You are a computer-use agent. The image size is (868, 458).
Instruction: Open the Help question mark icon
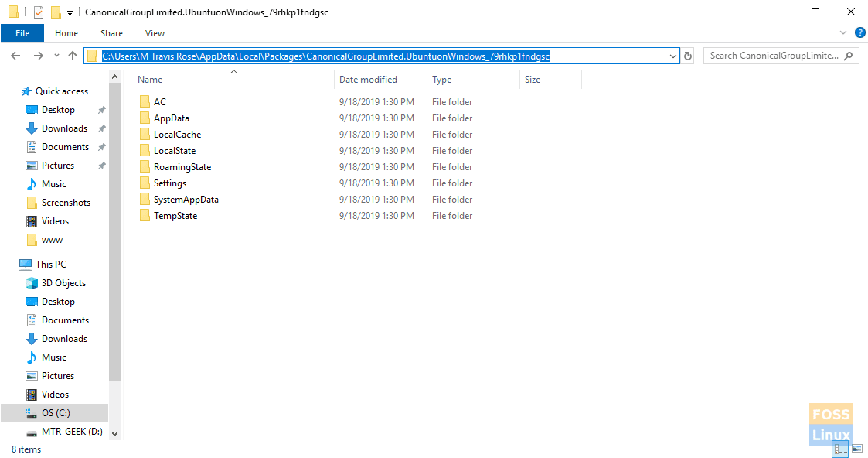(859, 32)
